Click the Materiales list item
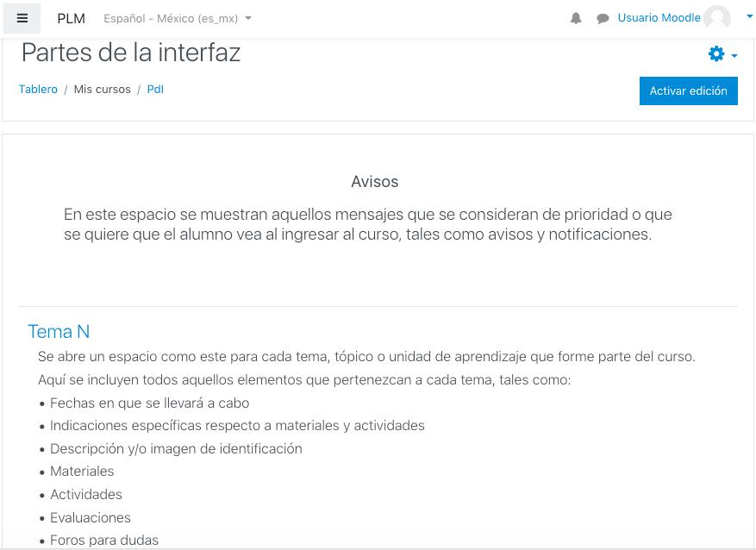756x550 pixels. click(82, 472)
